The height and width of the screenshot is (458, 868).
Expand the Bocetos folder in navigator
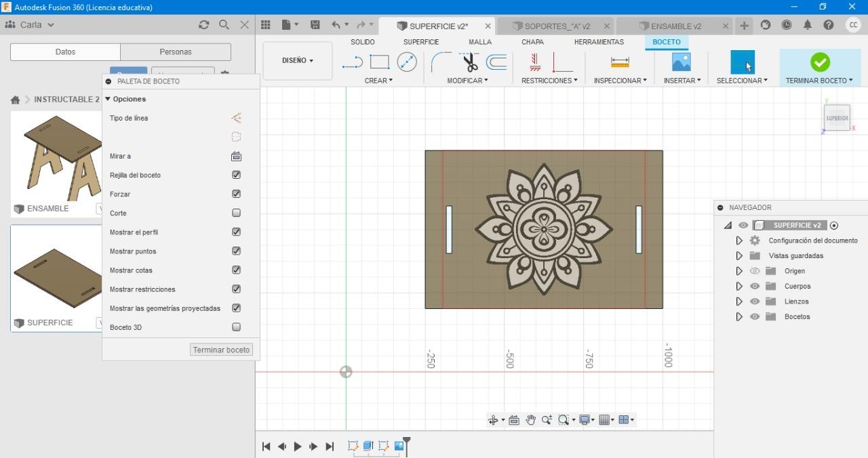[x=739, y=316]
